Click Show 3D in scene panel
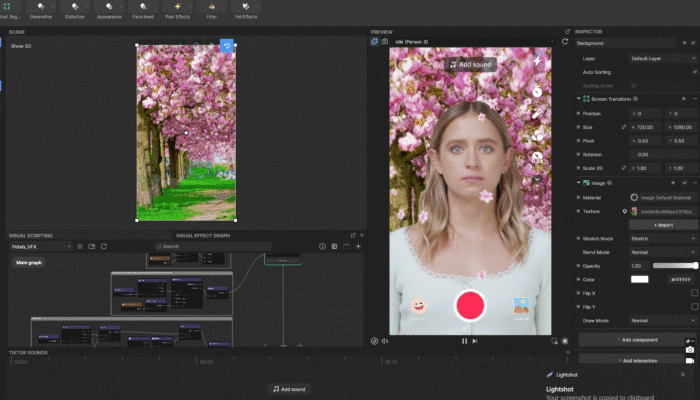The width and height of the screenshot is (700, 400). (x=21, y=46)
